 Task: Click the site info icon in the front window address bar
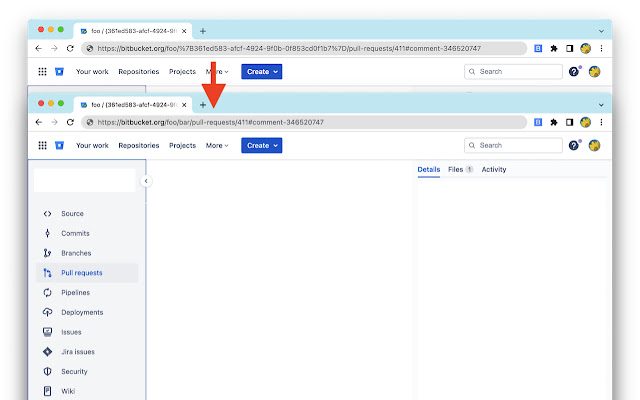click(90, 122)
